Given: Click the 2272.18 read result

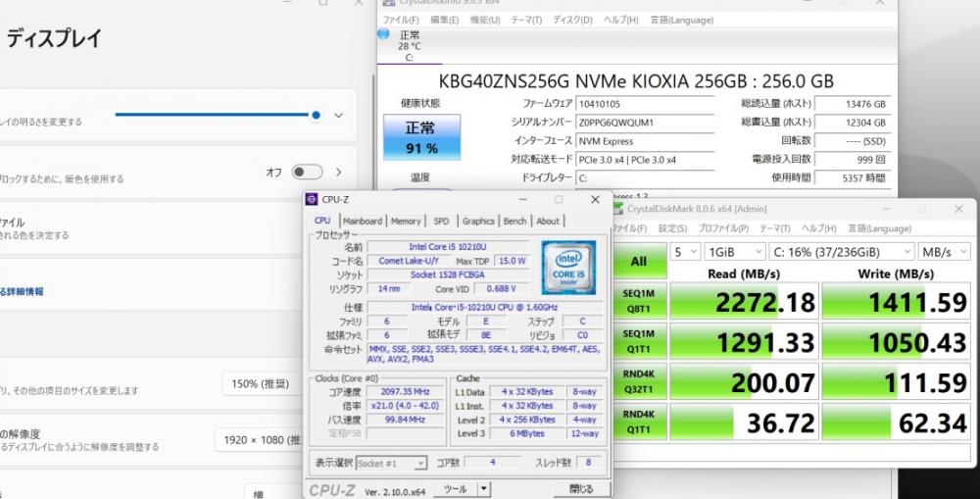Looking at the screenshot, I should (744, 301).
